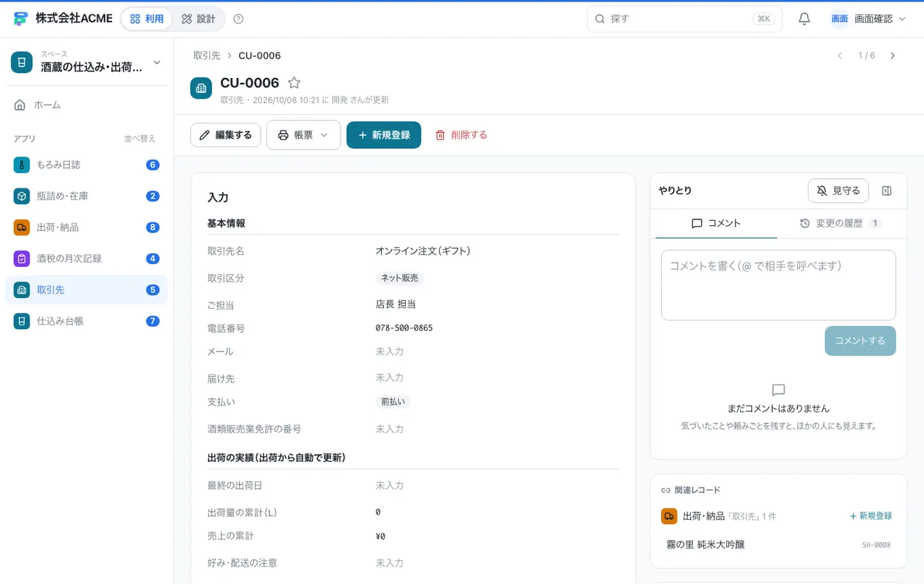The width and height of the screenshot is (924, 584).
Task: Toggle 見守る watch button
Action: tap(838, 191)
